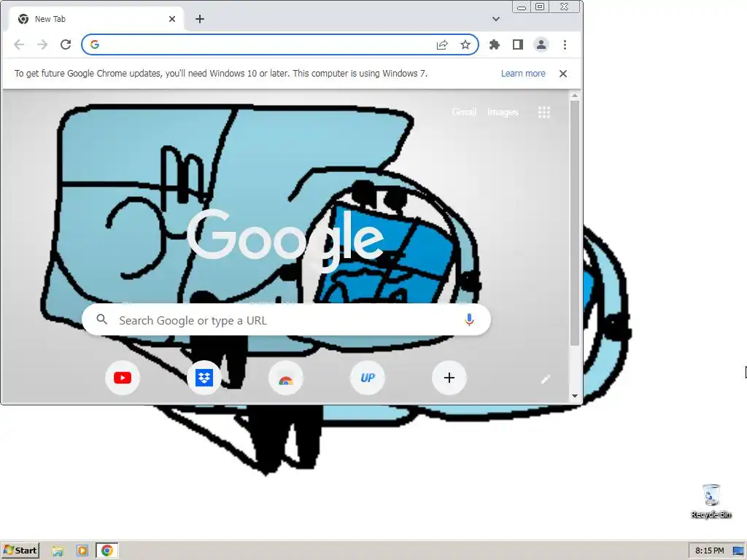Open Windows Explorer from the taskbar
The width and height of the screenshot is (747, 560).
coord(58,551)
